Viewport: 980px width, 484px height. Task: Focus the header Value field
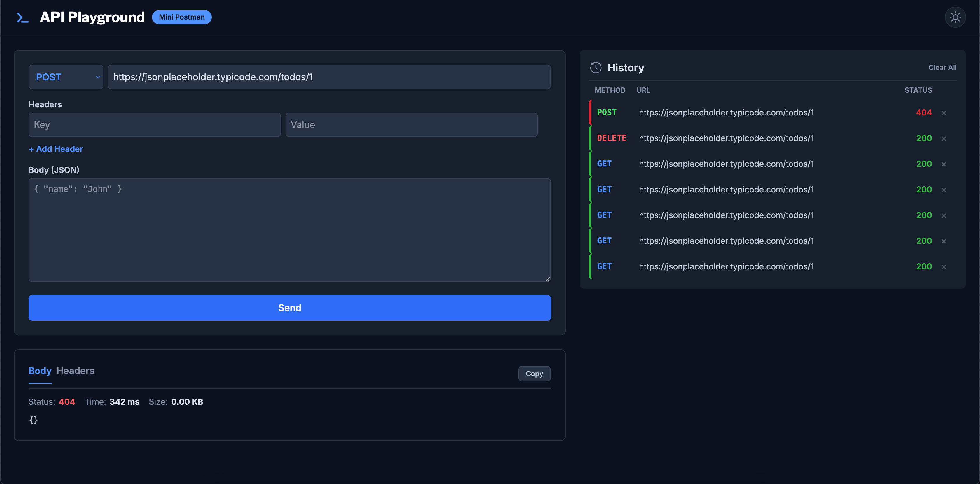(411, 125)
